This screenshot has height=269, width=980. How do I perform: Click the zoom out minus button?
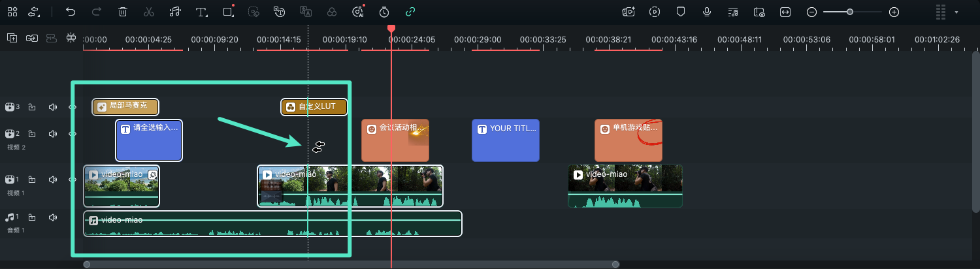[811, 12]
